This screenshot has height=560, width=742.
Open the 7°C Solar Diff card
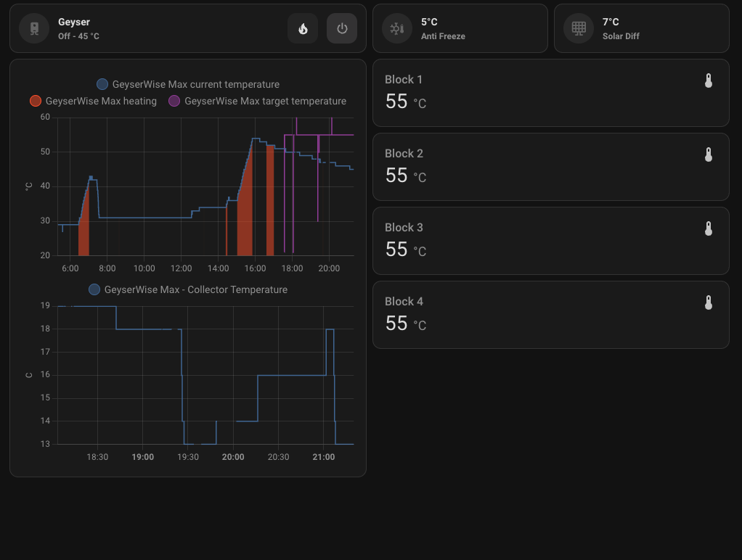(x=642, y=28)
